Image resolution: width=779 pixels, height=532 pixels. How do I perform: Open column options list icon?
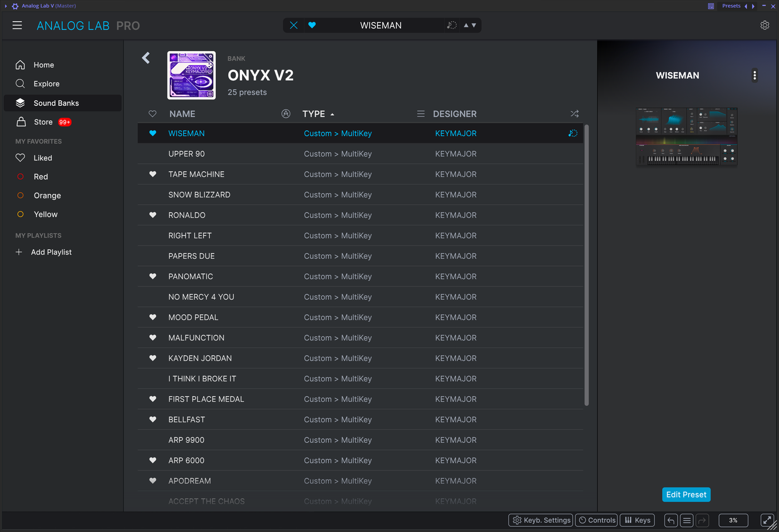pyautogui.click(x=421, y=114)
